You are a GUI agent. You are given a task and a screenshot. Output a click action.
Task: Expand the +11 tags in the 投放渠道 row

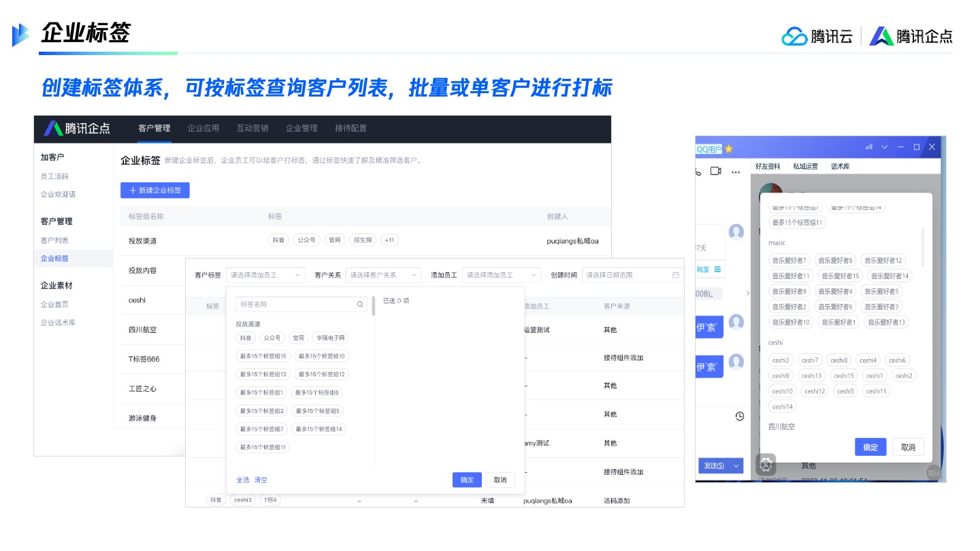(x=390, y=240)
